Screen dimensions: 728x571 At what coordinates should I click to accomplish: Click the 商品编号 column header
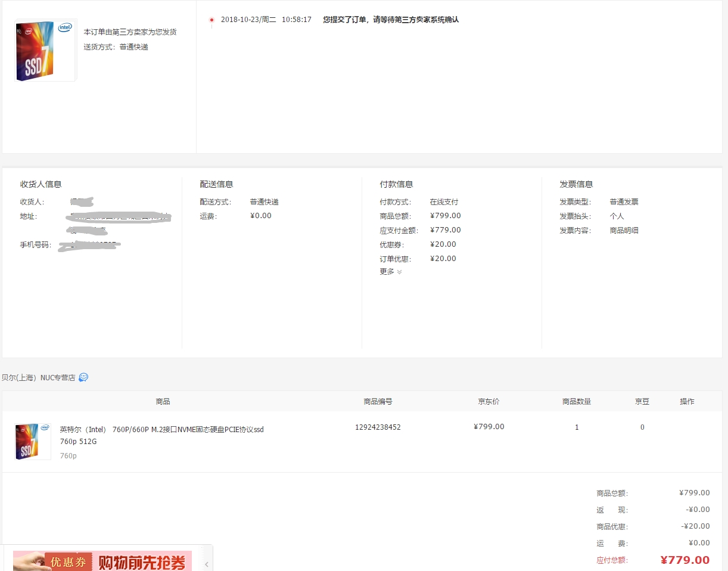pyautogui.click(x=378, y=402)
